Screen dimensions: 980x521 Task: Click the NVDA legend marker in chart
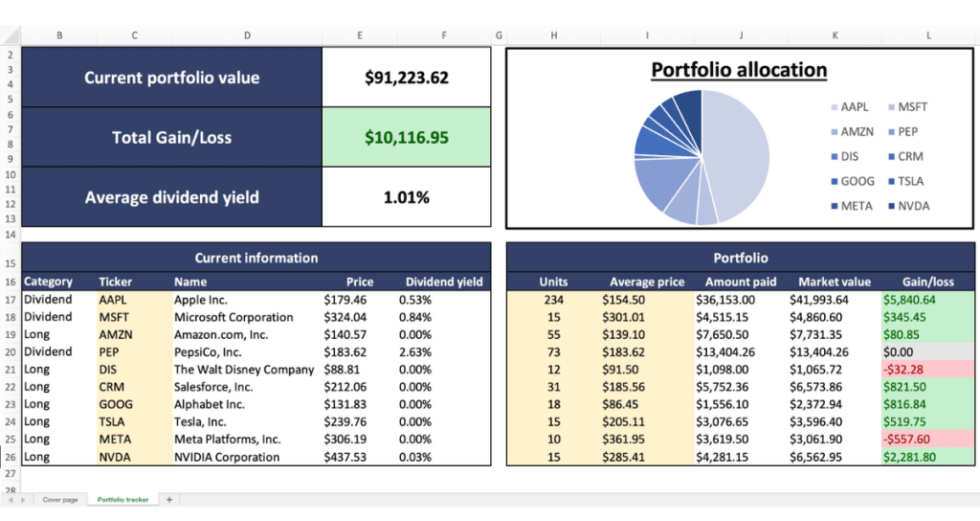pyautogui.click(x=890, y=206)
